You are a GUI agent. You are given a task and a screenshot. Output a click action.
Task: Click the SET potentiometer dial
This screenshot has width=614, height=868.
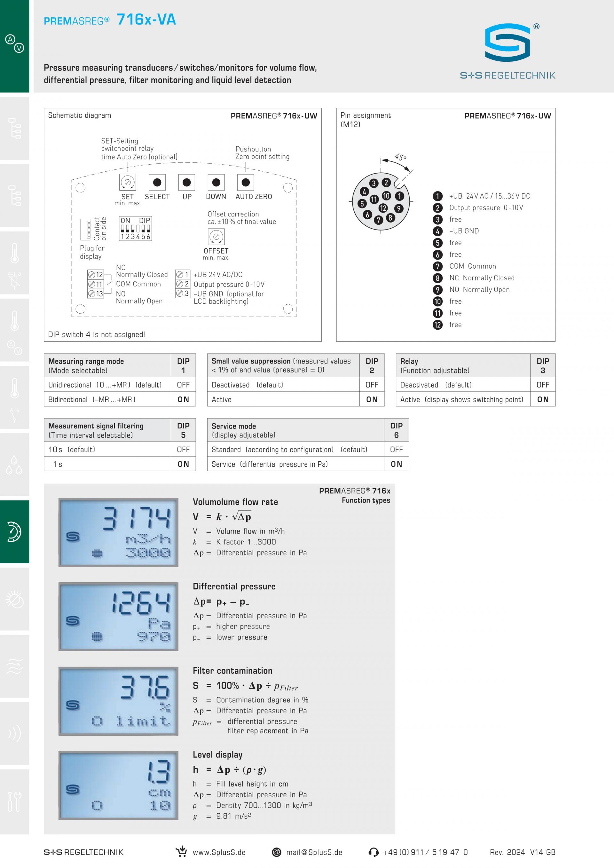(127, 182)
